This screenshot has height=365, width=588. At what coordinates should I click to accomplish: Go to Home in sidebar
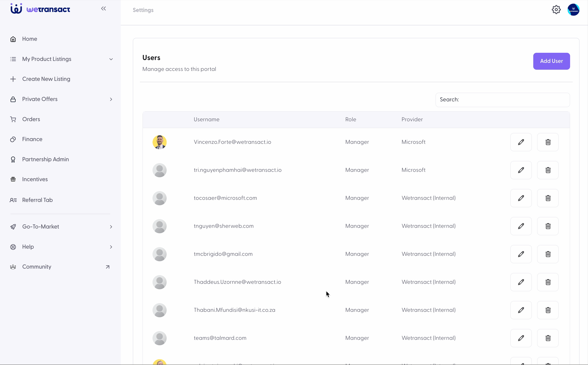pos(24,39)
